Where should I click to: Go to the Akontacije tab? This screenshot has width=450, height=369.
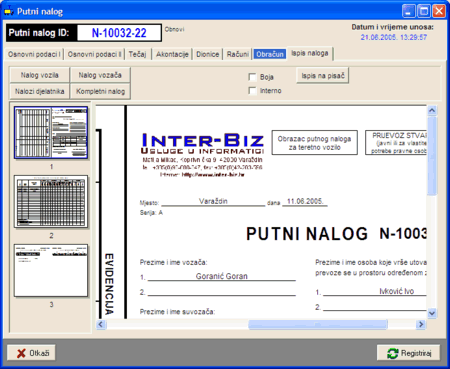(x=172, y=54)
